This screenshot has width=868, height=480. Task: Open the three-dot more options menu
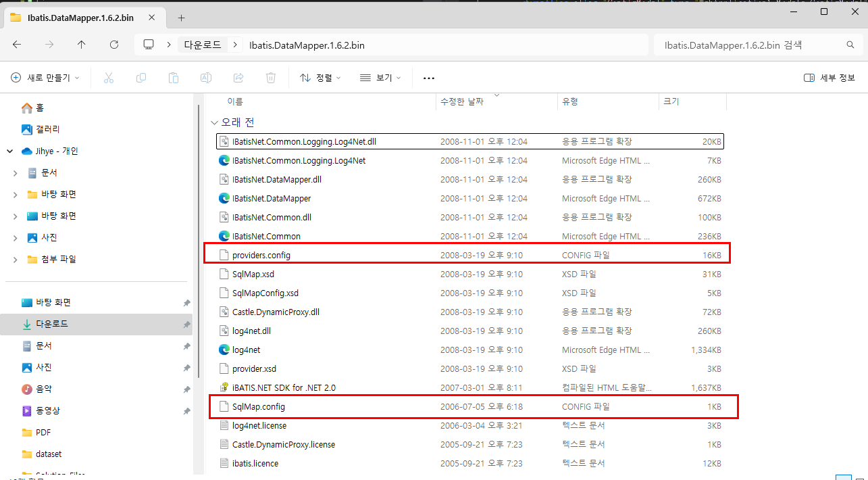(x=428, y=78)
